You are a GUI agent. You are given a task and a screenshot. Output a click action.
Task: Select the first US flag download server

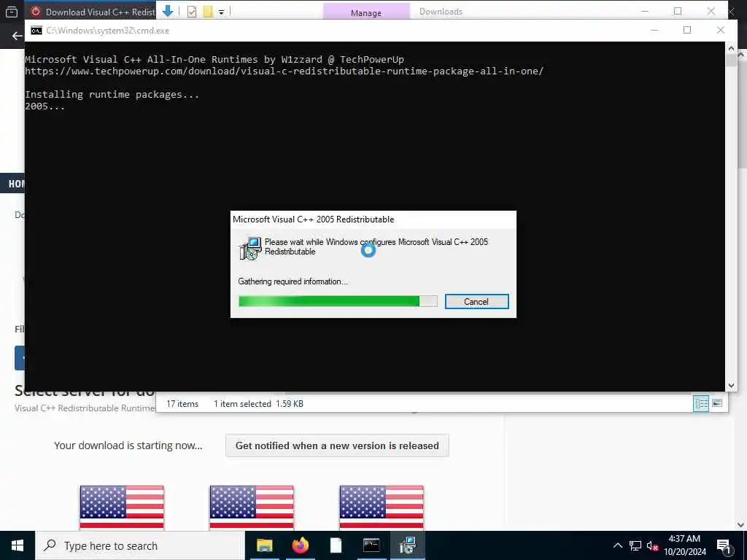pyautogui.click(x=122, y=507)
